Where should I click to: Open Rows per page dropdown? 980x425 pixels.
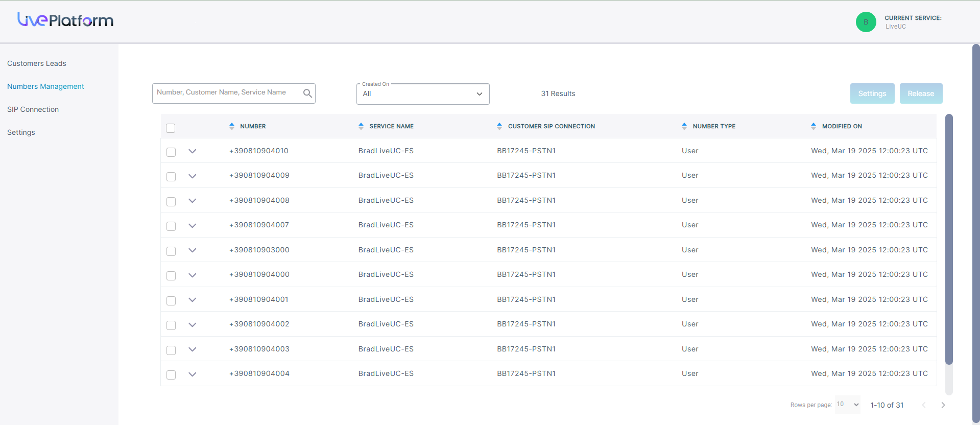click(x=847, y=405)
